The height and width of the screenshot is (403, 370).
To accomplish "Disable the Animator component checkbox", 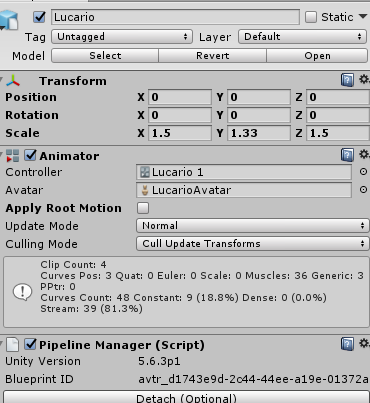I will tap(30, 155).
